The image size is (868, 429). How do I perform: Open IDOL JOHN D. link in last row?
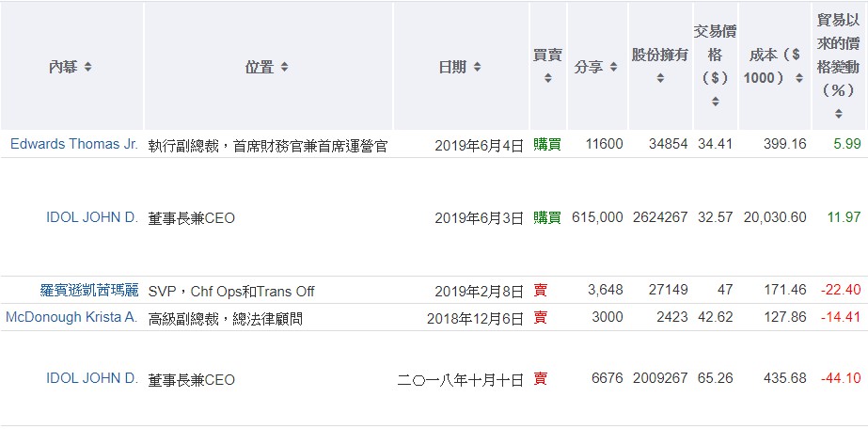92,378
